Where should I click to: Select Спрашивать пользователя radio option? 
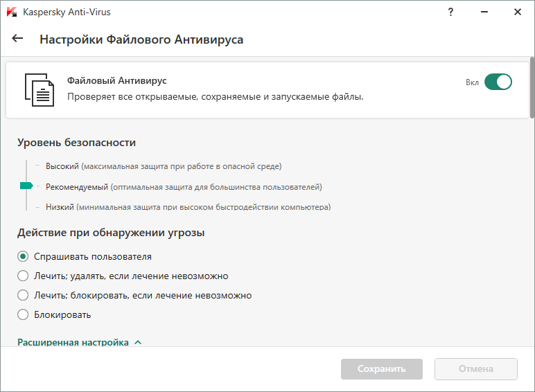[x=23, y=256]
